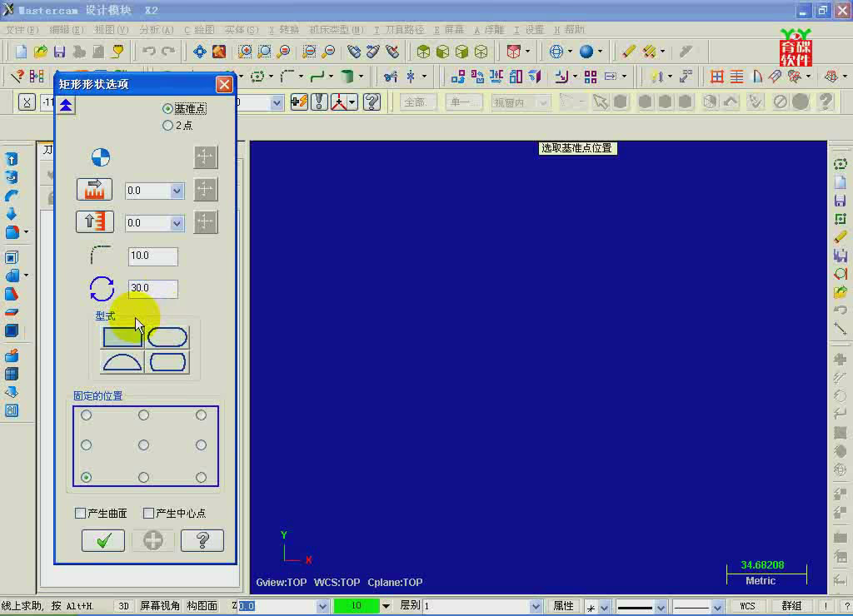
Task: Click the width lock button icon
Action: tap(94, 189)
